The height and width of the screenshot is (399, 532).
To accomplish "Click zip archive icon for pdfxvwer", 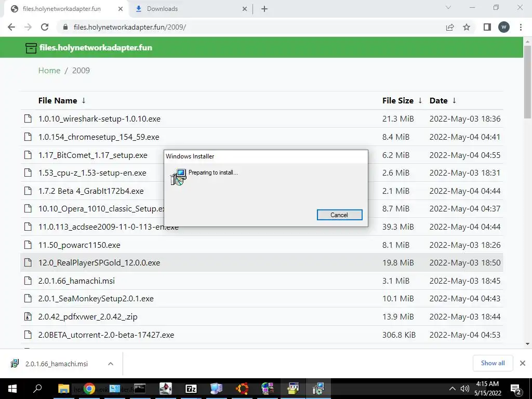I will coord(28,316).
